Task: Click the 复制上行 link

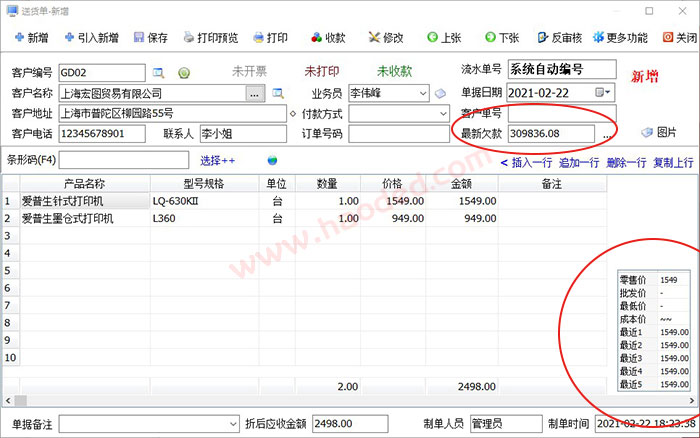Action: (x=674, y=163)
